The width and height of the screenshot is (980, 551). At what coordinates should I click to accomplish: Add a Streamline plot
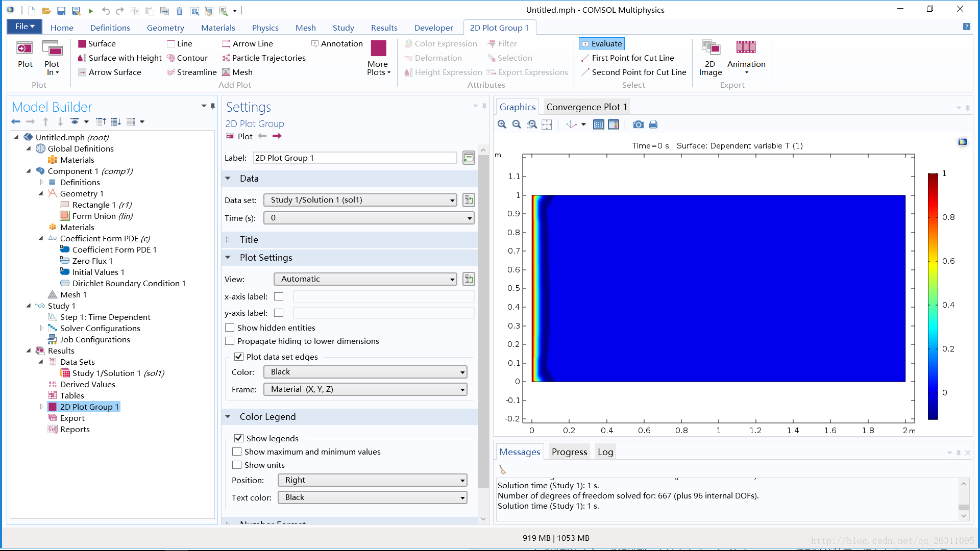[x=192, y=72]
